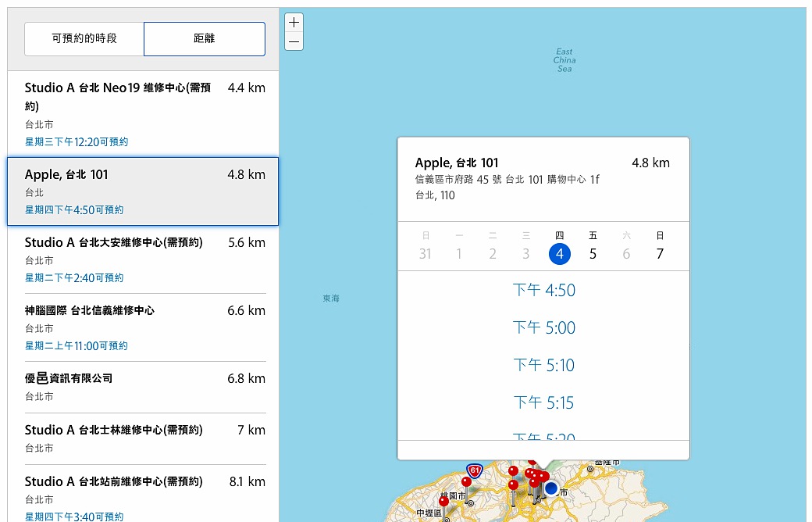Select Studio A 台北士林維修中心 listing
This screenshot has width=812, height=522.
click(143, 438)
